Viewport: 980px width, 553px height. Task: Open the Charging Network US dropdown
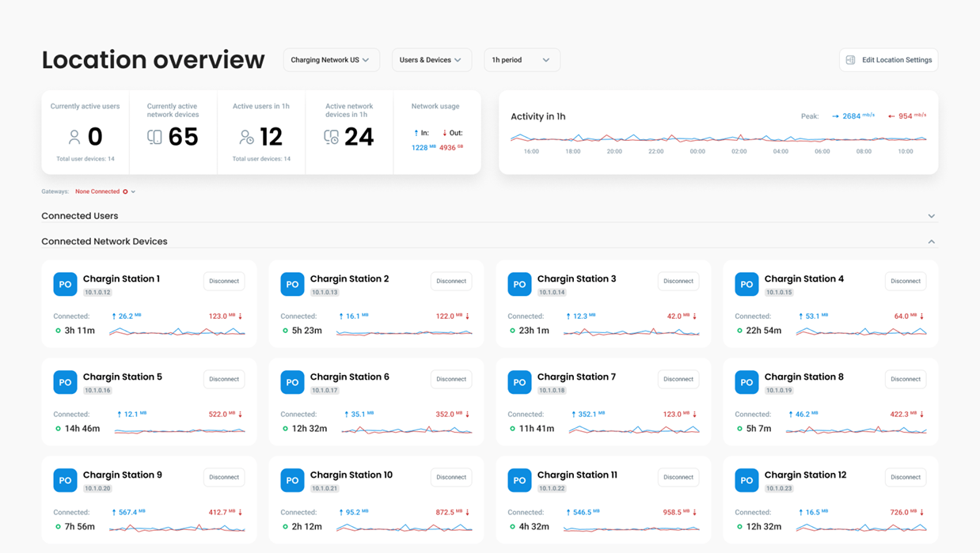(331, 60)
